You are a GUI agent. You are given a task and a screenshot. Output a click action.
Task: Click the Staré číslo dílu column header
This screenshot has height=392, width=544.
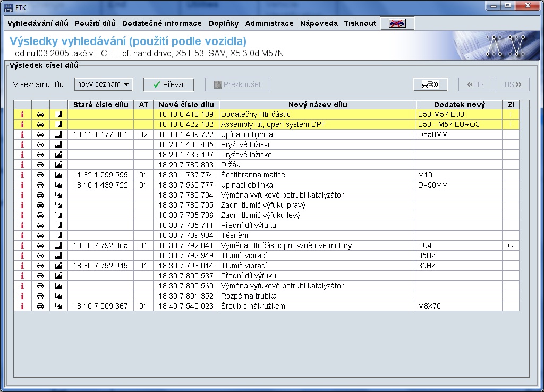click(100, 105)
